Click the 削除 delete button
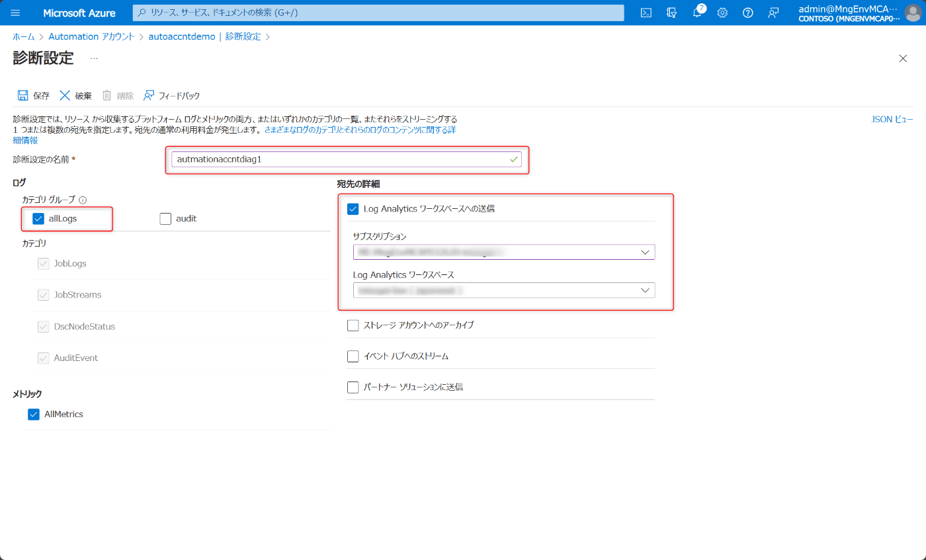Image resolution: width=926 pixels, height=560 pixels. [118, 96]
